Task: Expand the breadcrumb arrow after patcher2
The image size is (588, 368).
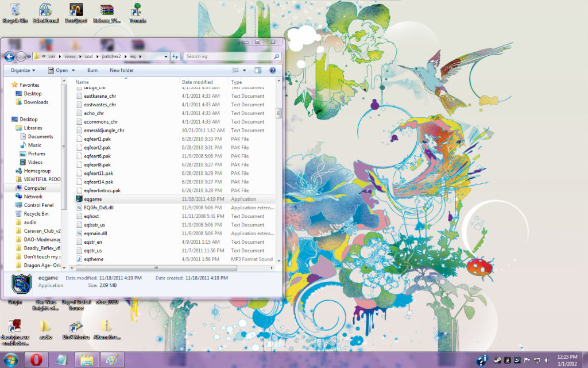Action: tap(125, 56)
